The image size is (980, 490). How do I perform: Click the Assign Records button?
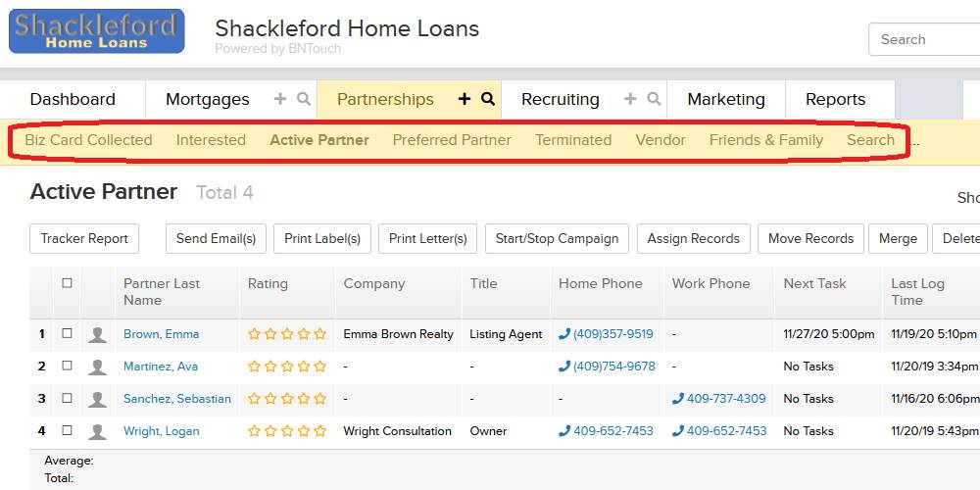point(694,239)
